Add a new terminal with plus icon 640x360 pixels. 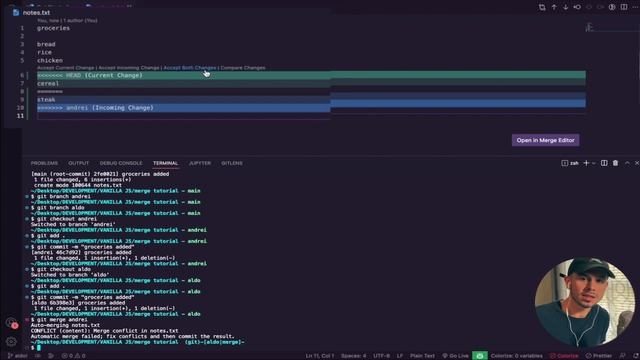pyautogui.click(x=586, y=163)
